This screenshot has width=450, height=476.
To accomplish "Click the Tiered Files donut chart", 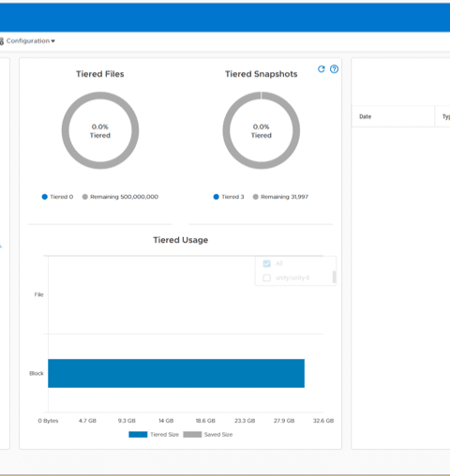I will [x=100, y=130].
